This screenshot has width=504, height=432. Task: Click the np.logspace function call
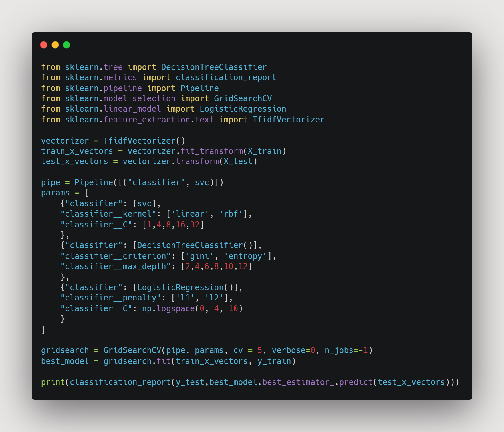pyautogui.click(x=168, y=309)
